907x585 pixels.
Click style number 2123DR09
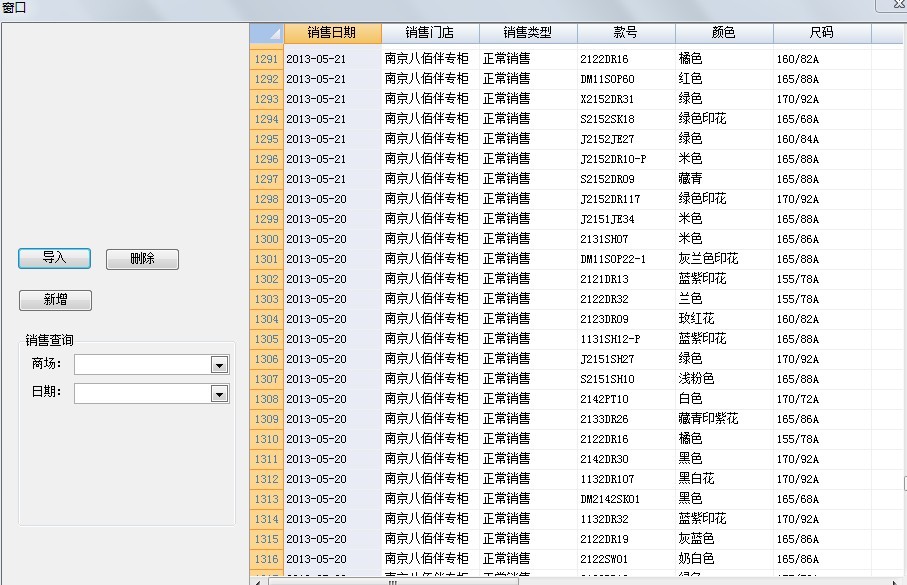coord(604,319)
